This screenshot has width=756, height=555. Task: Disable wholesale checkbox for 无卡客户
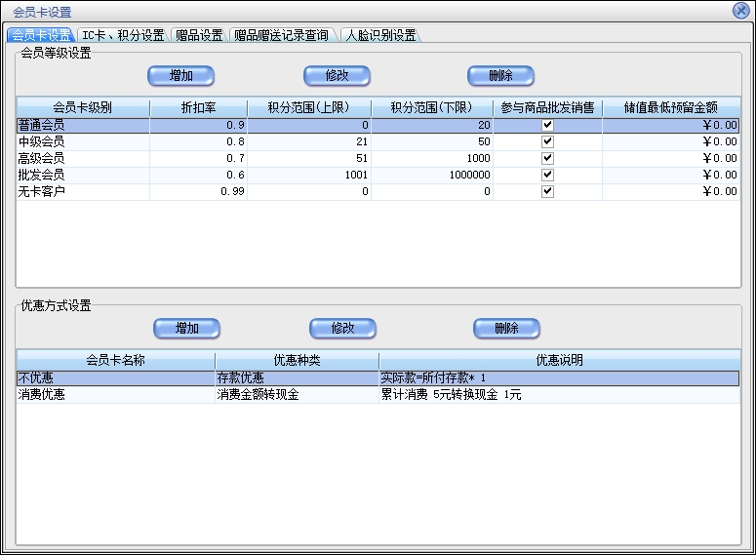(547, 191)
